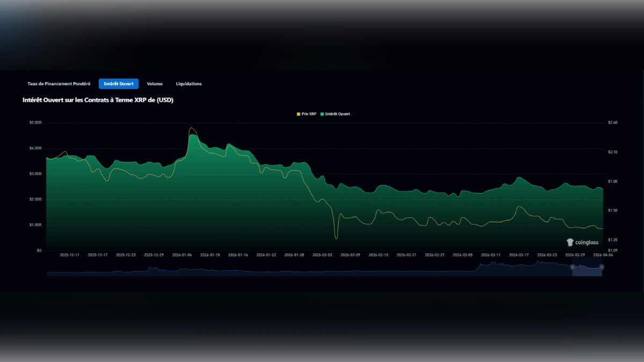Click the green Intérêt Ouvert legend icon

click(x=322, y=114)
